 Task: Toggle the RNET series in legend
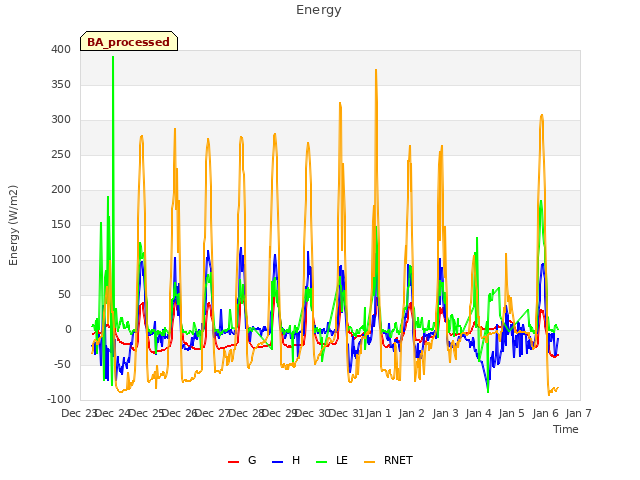tap(388, 461)
